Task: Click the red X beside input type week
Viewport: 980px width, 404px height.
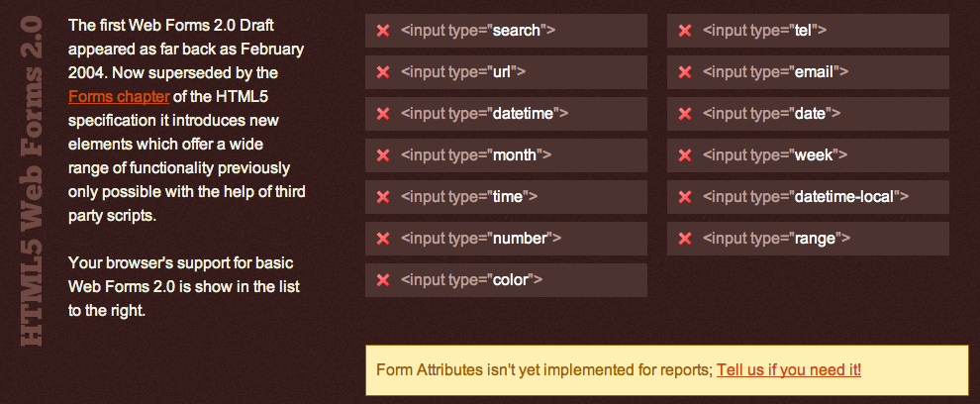Action: pos(685,155)
